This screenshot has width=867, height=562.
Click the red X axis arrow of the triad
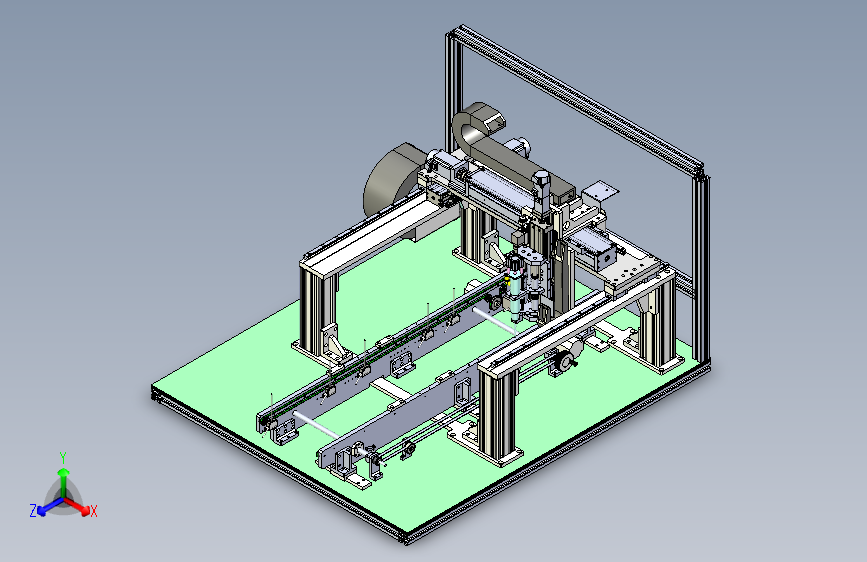point(79,507)
